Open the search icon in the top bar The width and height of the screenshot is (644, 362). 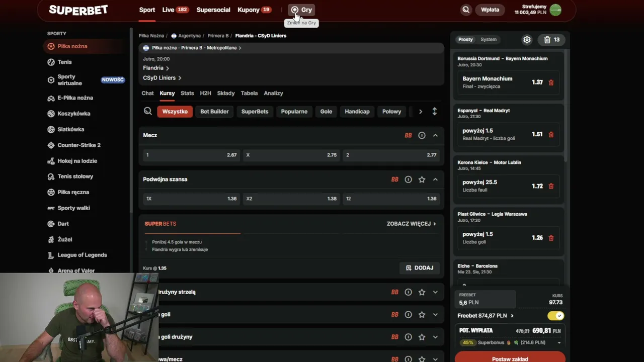[466, 10]
